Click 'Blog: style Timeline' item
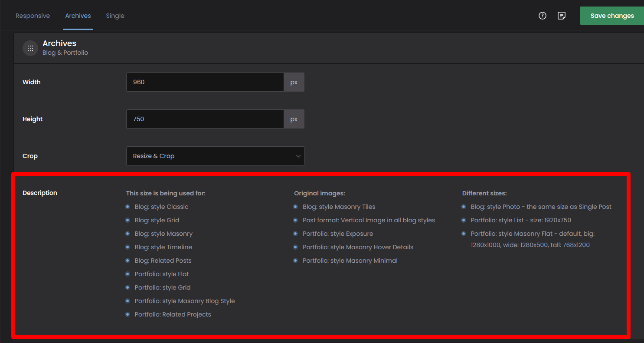The width and height of the screenshot is (644, 343). tap(163, 247)
